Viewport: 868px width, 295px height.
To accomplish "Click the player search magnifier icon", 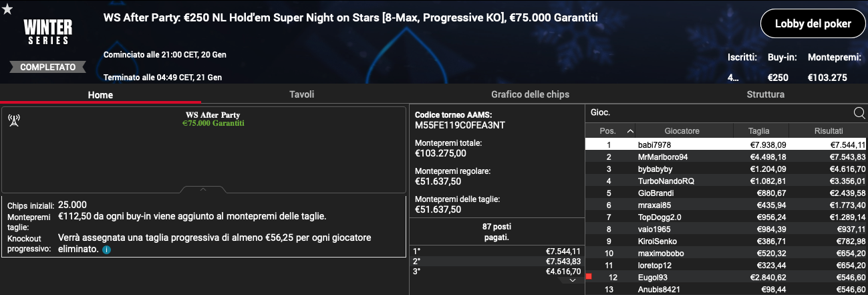I will [859, 112].
